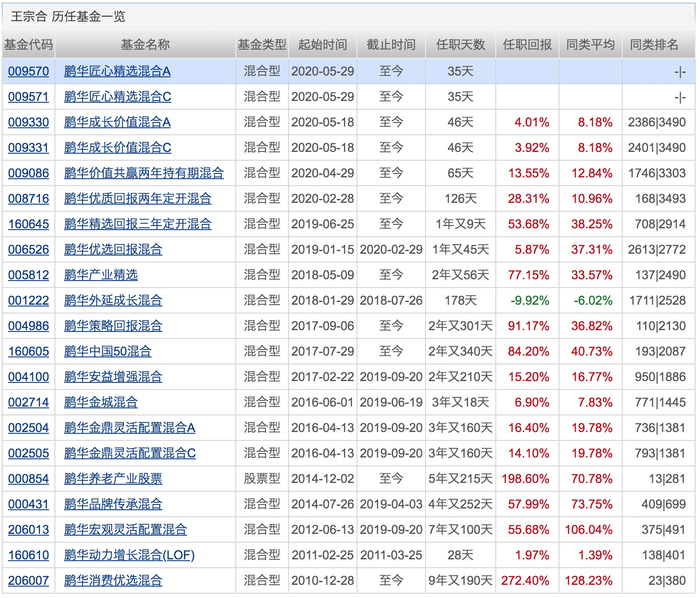
Task: Open fund code link 008716
Action: point(29,198)
